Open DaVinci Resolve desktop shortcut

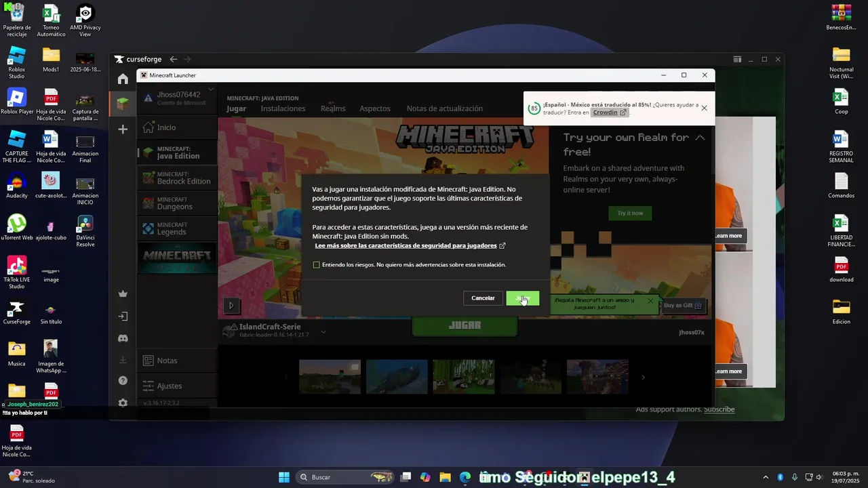pos(85,231)
